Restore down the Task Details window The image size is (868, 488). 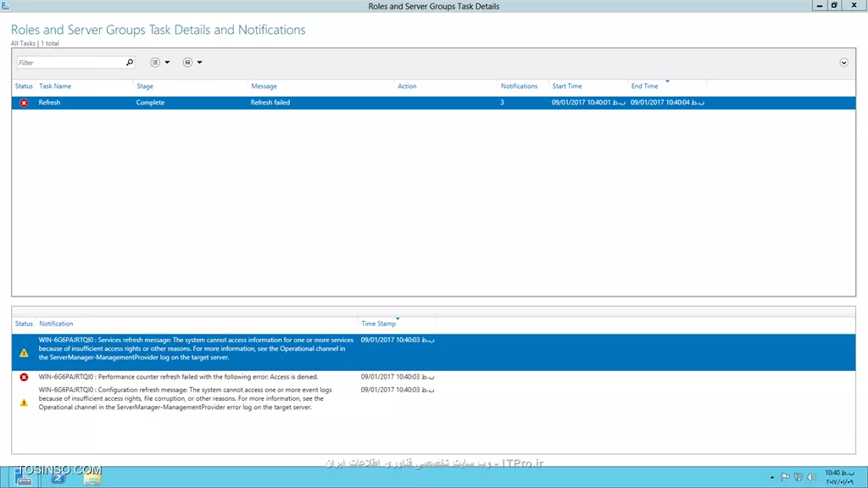834,6
